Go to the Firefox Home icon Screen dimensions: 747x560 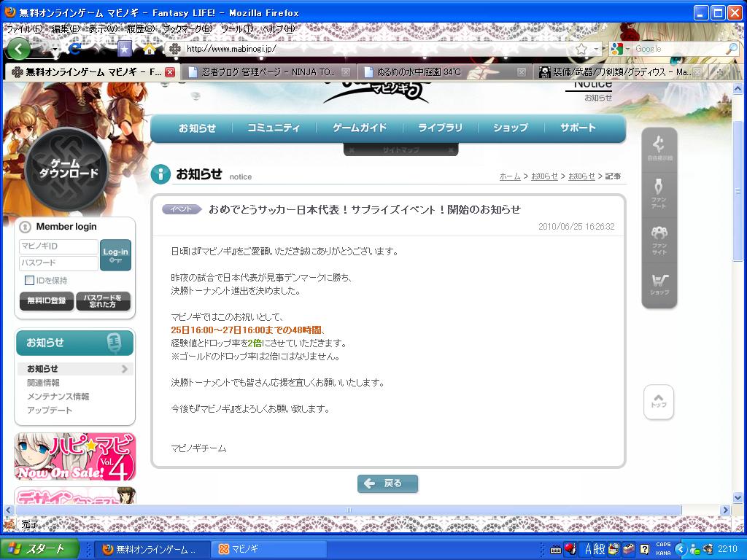pyautogui.click(x=150, y=49)
